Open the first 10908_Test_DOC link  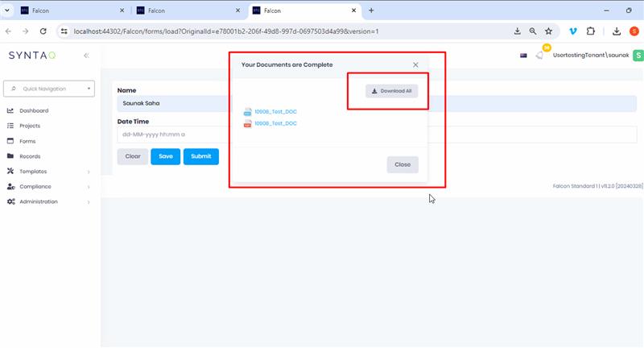[275, 112]
